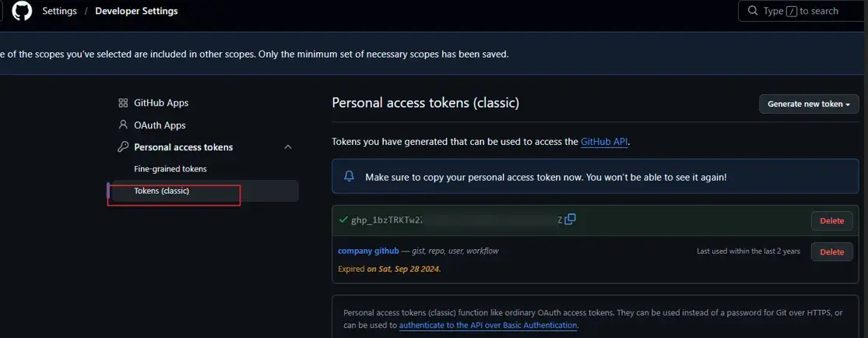Screen dimensions: 868x338
Task: Open the Generate new token dropdown
Action: point(808,104)
